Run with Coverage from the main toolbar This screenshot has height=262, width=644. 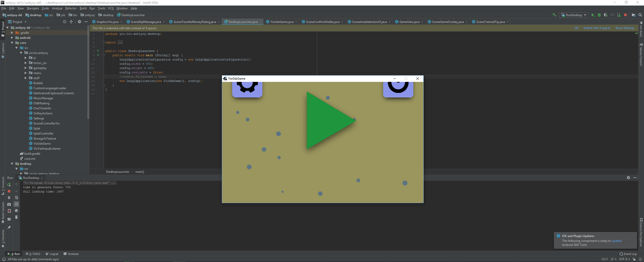[x=606, y=15]
